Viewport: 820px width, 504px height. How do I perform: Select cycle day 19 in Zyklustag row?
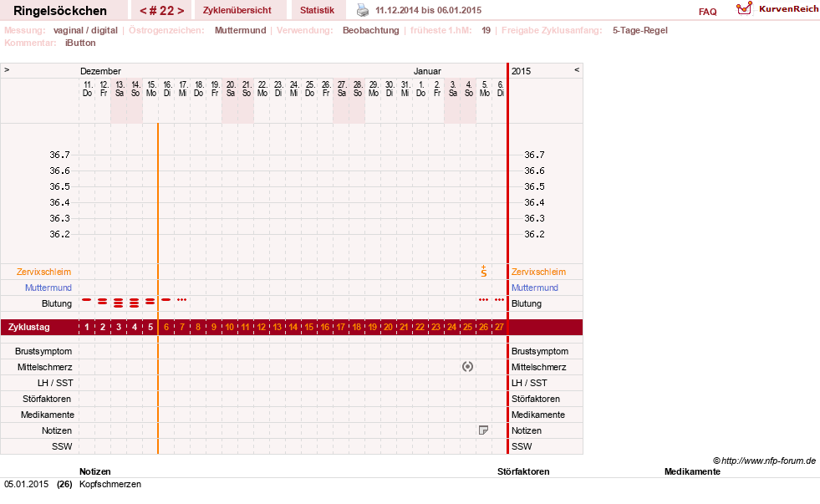click(372, 328)
